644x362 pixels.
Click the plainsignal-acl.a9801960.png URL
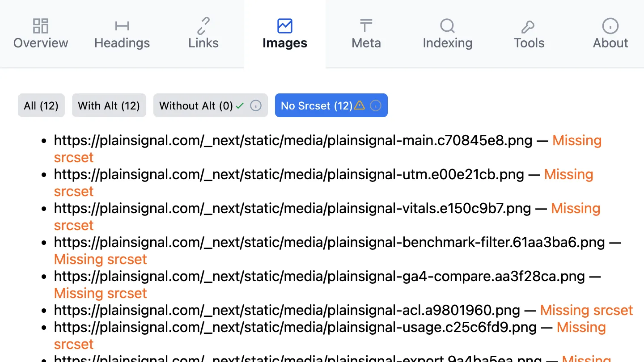(x=287, y=310)
